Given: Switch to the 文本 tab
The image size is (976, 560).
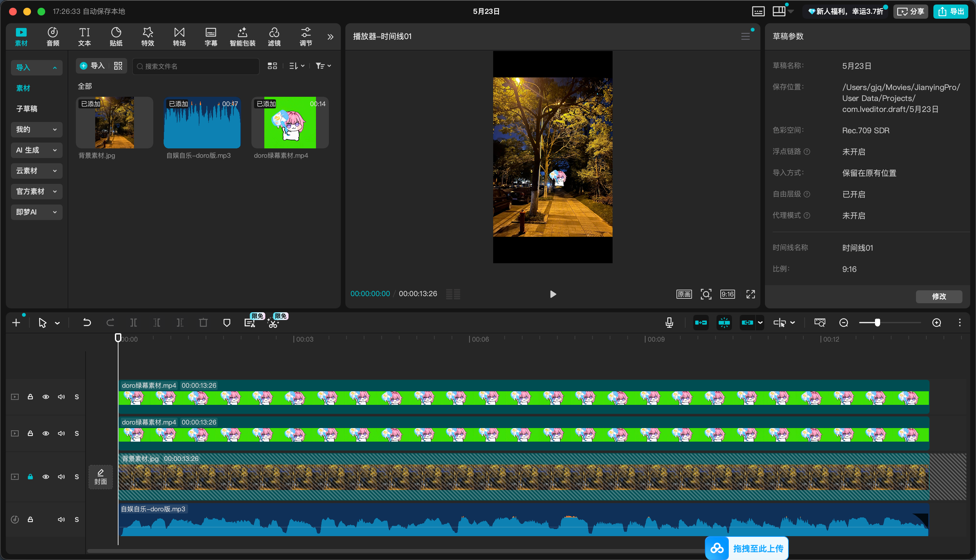Looking at the screenshot, I should pyautogui.click(x=84, y=37).
